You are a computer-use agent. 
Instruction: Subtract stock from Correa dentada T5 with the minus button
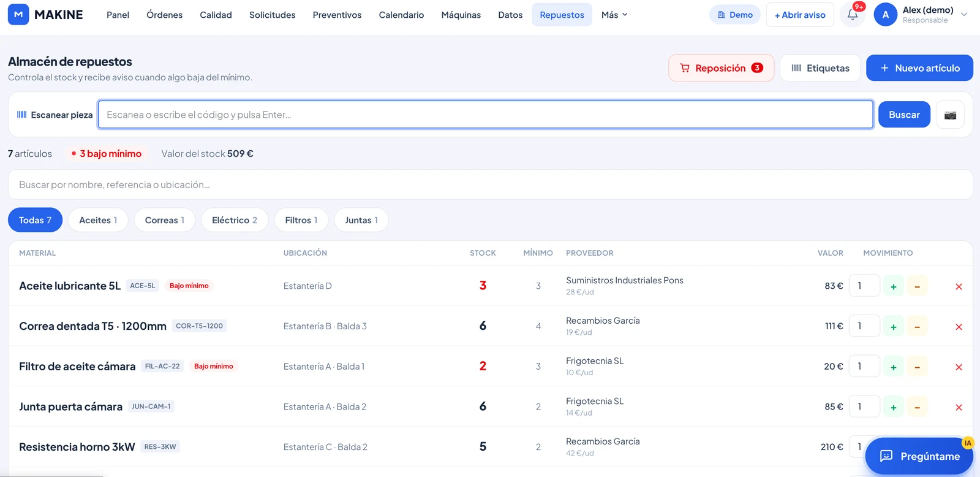point(917,327)
